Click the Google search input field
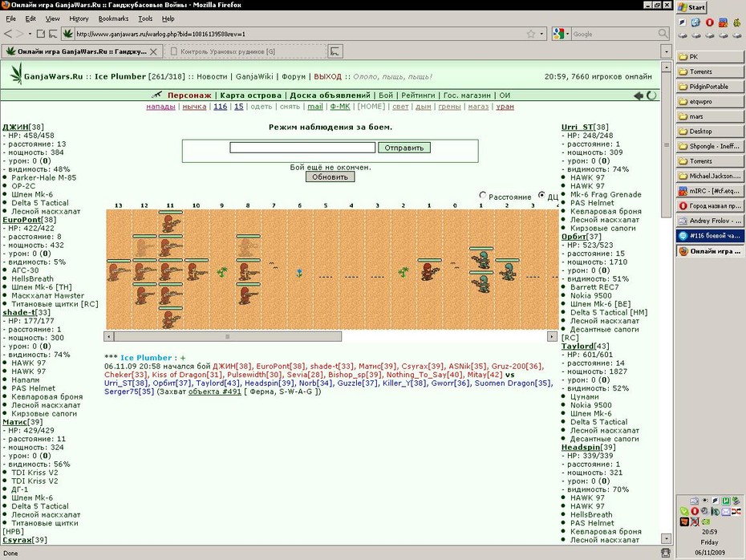The width and height of the screenshot is (746, 560). coord(614,34)
